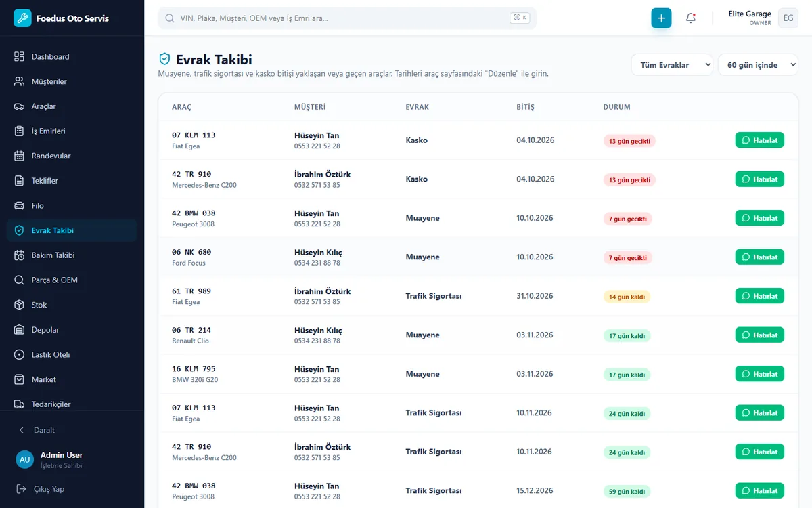Navigate to İş Emirleri section
Screen dimensions: 812x508
[72, 131]
